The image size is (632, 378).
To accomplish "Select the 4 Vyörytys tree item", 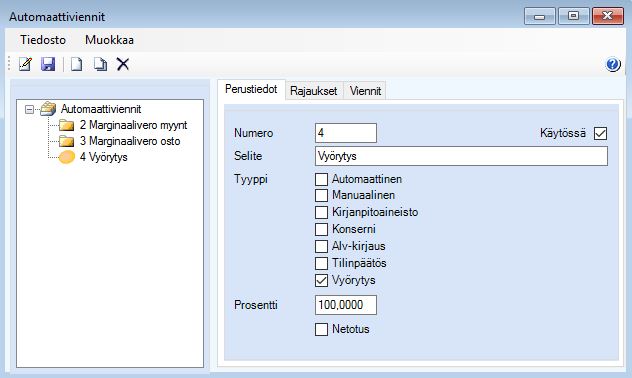I will pos(93,157).
